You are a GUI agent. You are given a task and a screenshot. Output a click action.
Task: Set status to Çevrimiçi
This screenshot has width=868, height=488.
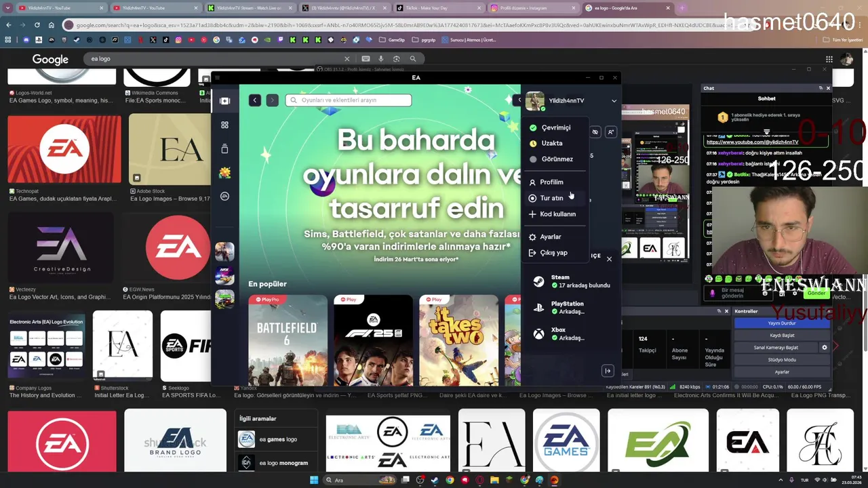pyautogui.click(x=555, y=127)
